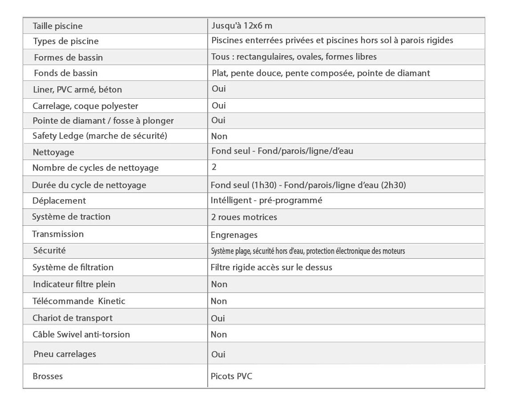Screen dimensions: 515x420
Task: Click the 'Liner, PVC armé, béton' label
Action: [x=77, y=89]
